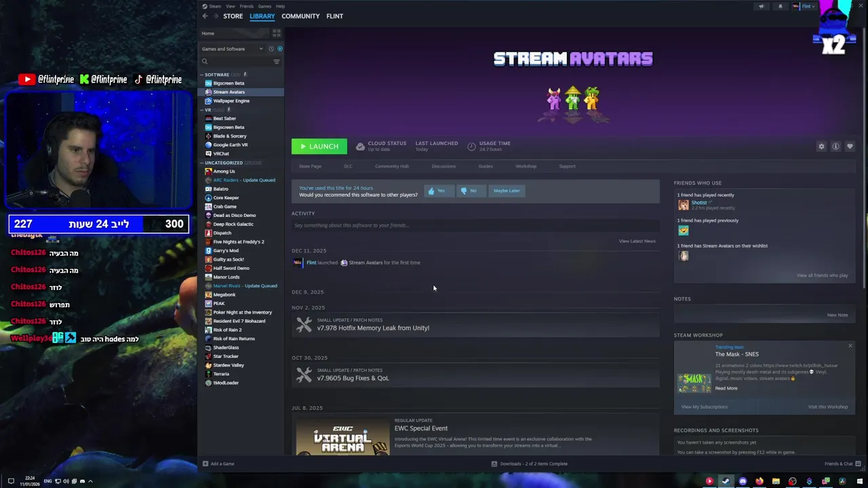Open the Workshop link

(526, 166)
